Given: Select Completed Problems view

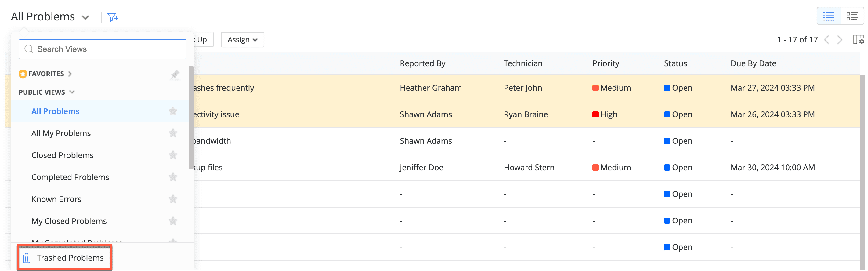Looking at the screenshot, I should [x=70, y=177].
